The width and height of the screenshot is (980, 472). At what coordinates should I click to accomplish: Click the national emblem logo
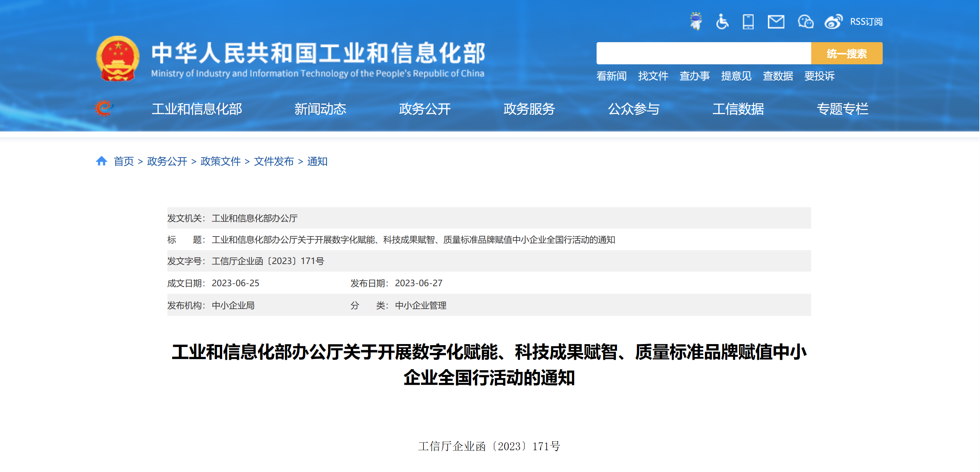tap(118, 59)
